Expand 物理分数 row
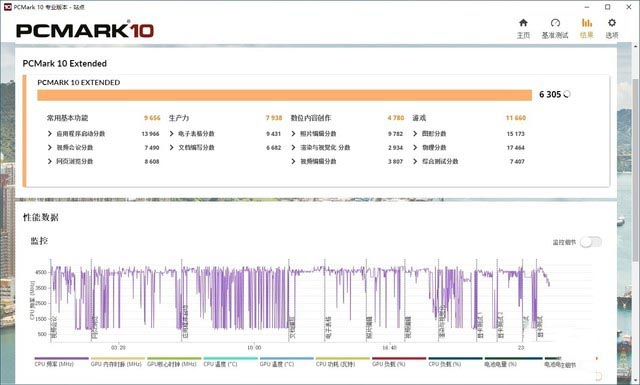Image resolution: width=640 pixels, height=385 pixels. [415, 147]
